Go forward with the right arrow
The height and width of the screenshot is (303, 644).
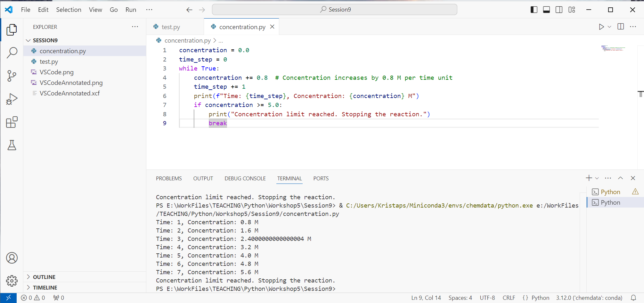pyautogui.click(x=202, y=10)
